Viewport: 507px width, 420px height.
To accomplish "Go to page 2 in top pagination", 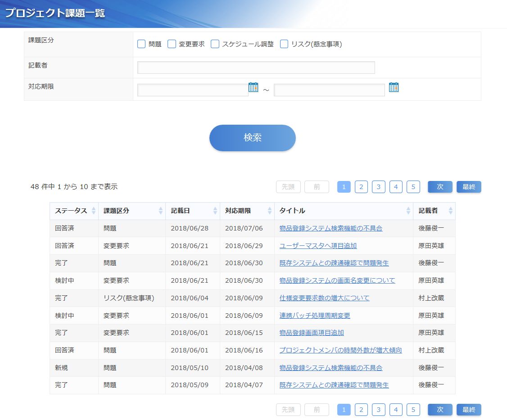I will pyautogui.click(x=361, y=187).
